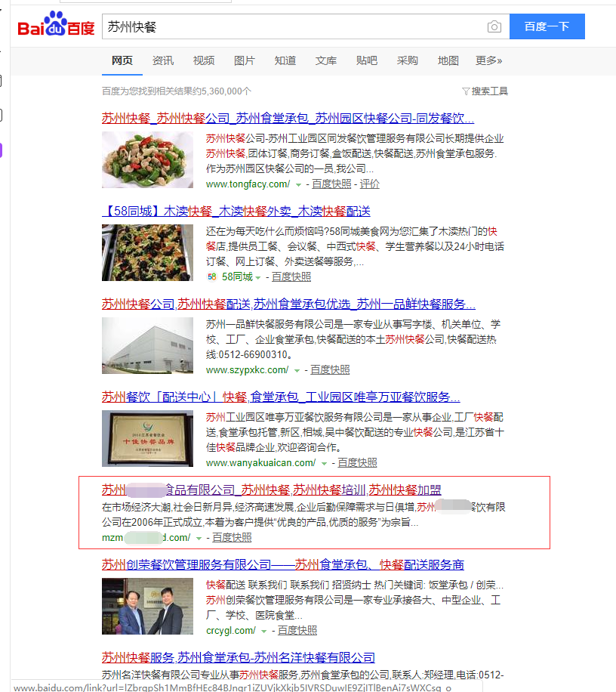Select the 网页 tab
The image size is (616, 692).
pos(122,60)
